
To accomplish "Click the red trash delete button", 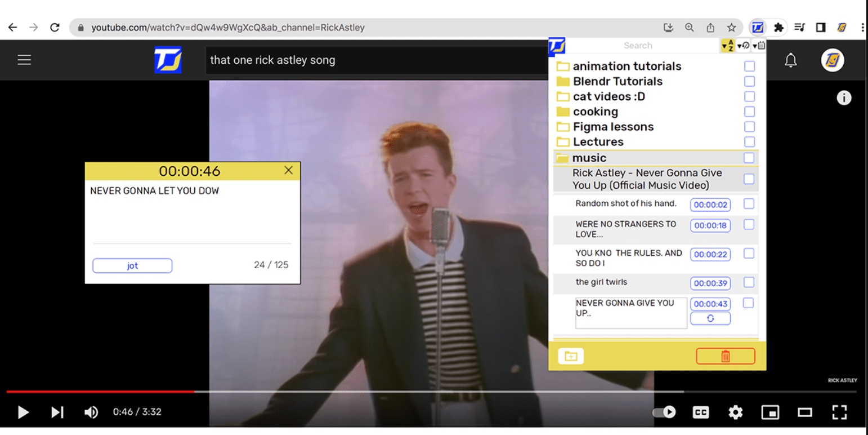I will pyautogui.click(x=726, y=356).
